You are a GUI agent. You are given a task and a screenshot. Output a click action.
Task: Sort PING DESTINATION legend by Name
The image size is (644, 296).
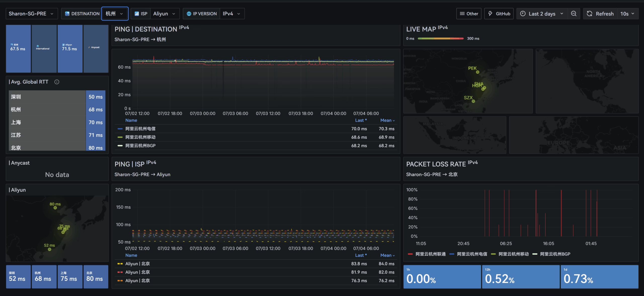tap(131, 120)
